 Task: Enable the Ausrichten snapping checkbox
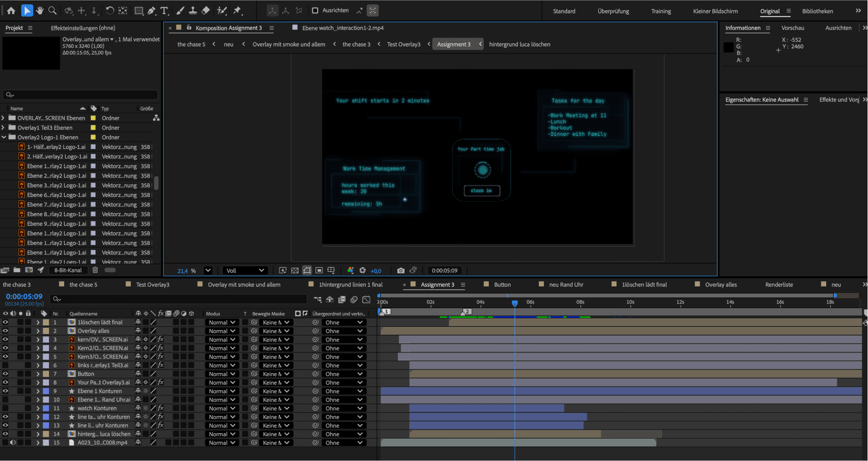pyautogui.click(x=315, y=10)
